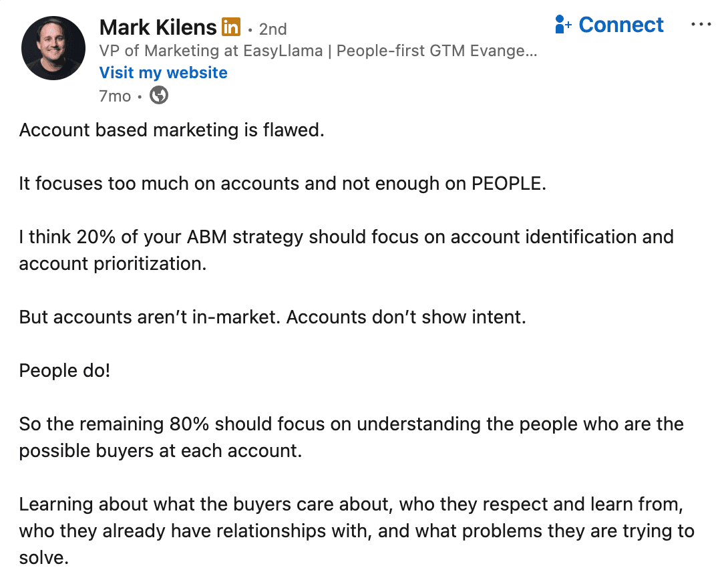Click the line 'Account based marketing is flawed.'
Image resolution: width=728 pixels, height=580 pixels.
(x=172, y=130)
